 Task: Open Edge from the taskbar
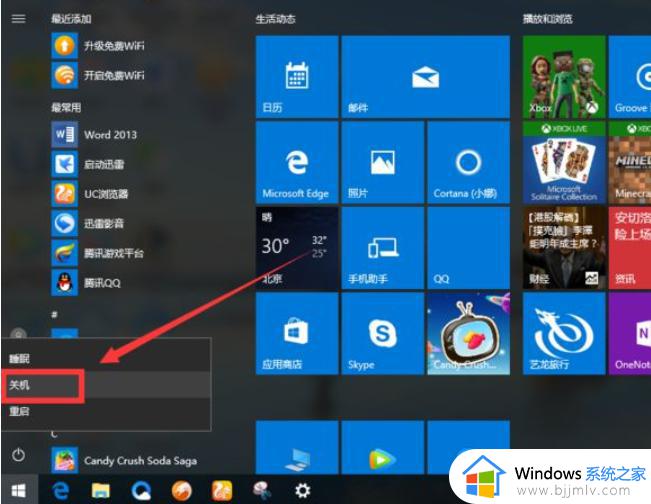click(x=61, y=491)
